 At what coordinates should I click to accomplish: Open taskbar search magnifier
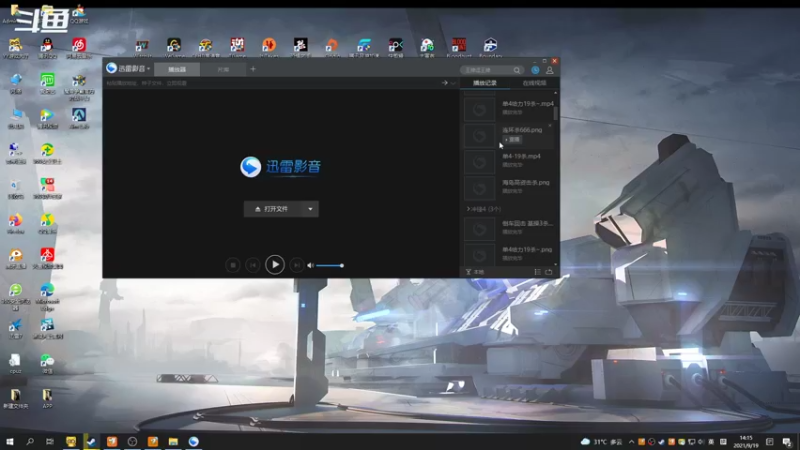(30, 441)
